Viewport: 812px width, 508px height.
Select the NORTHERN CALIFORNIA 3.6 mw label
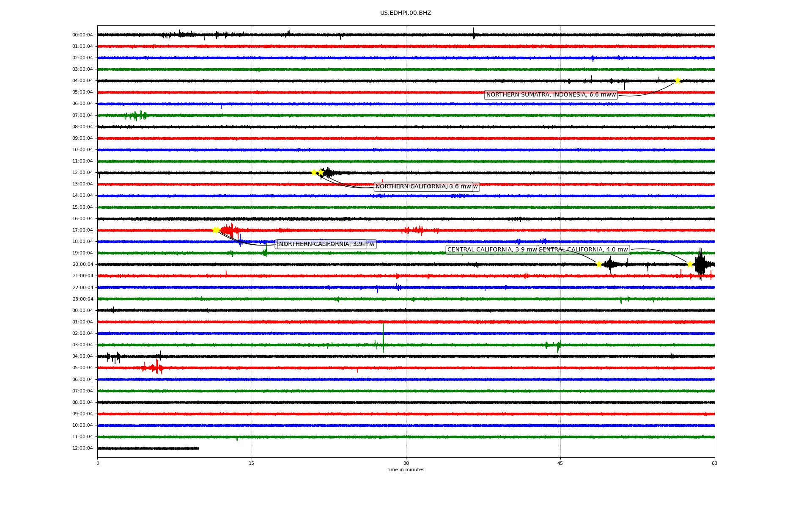(423, 187)
